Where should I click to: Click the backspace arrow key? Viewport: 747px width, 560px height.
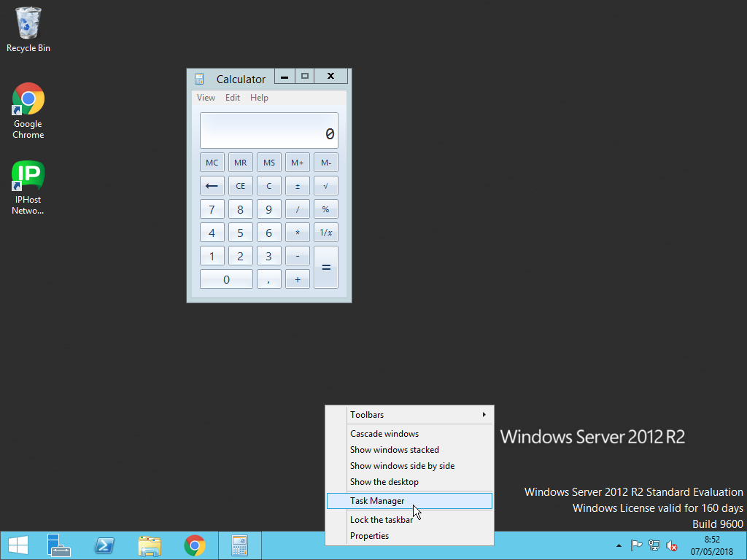[x=212, y=186]
